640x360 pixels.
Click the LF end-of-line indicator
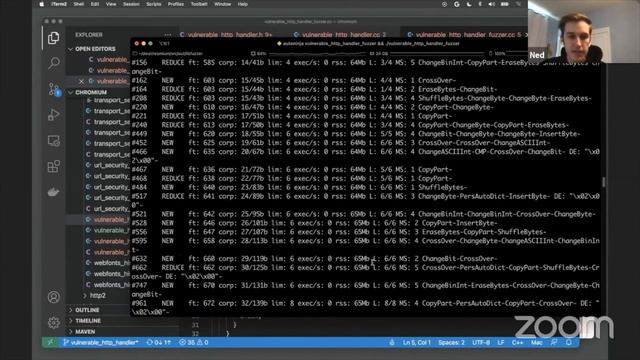(500, 342)
